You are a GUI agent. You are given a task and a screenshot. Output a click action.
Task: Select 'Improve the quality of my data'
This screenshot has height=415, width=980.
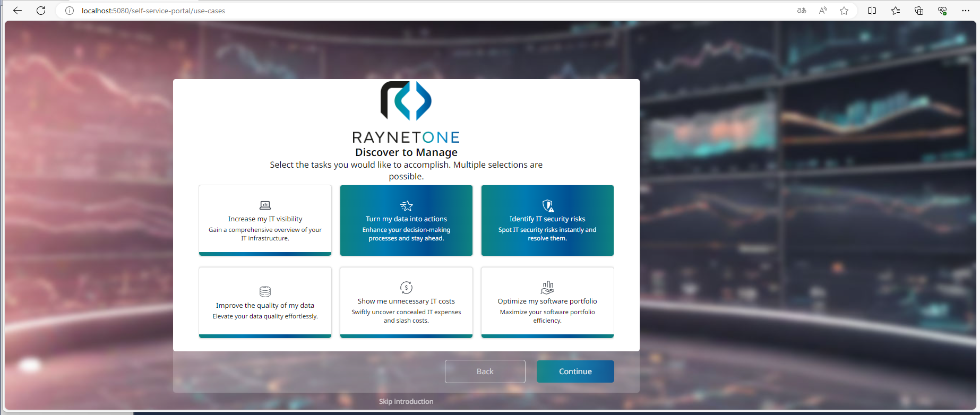click(265, 305)
